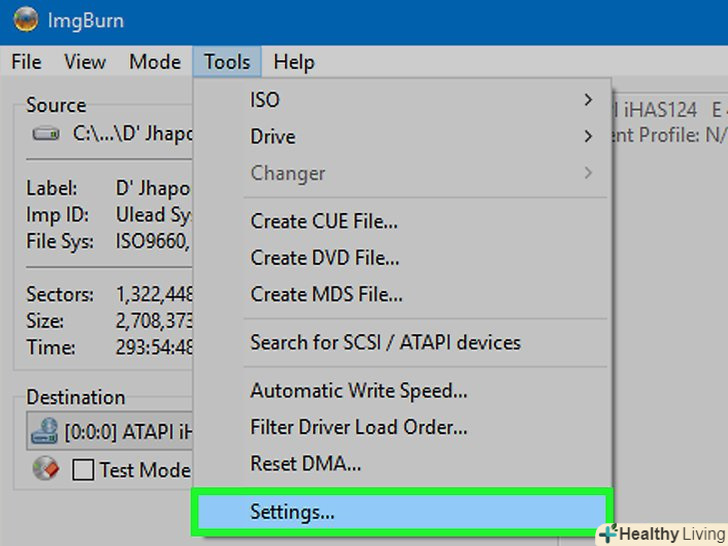The height and width of the screenshot is (546, 728).
Task: Choose Settings... from the Tools menu
Action: (x=402, y=512)
